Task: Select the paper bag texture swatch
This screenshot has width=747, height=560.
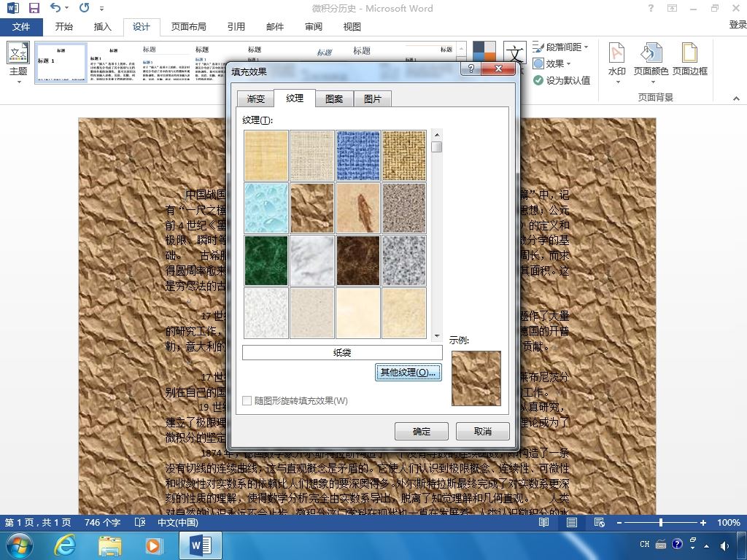Action: click(312, 208)
